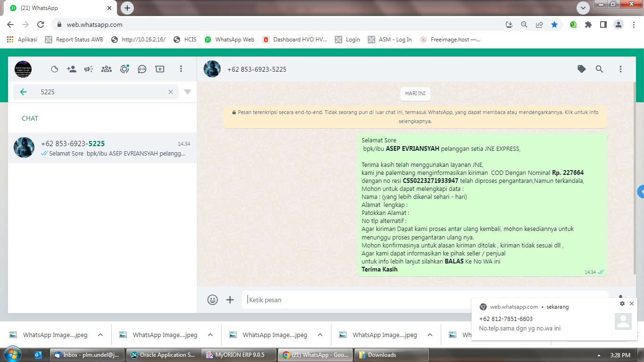Screen dimensions: 644x362
Task: Open the Aplikasi bookmarks shortcut
Action: (22, 40)
